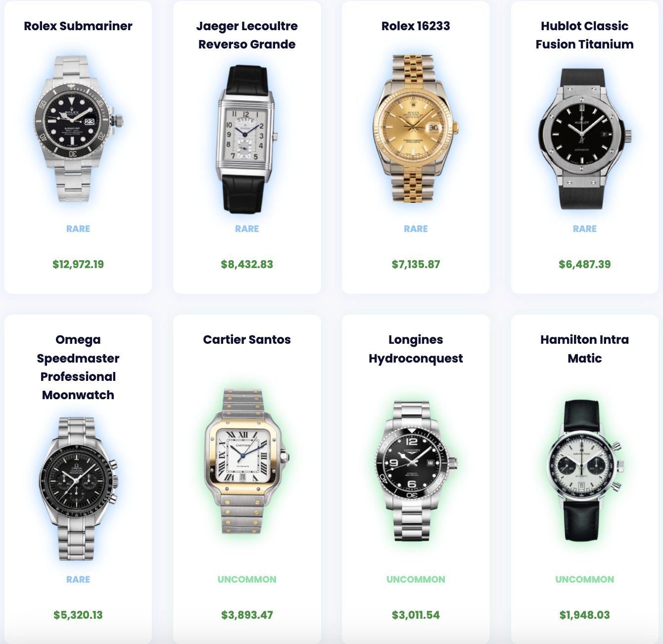Image resolution: width=663 pixels, height=644 pixels.
Task: Open the Longines Hydroconquest title link
Action: [416, 349]
